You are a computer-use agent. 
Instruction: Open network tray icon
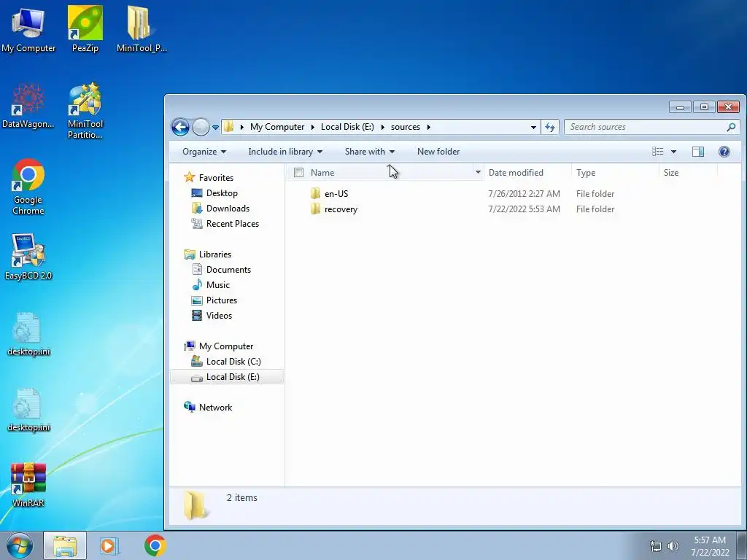pos(656,545)
